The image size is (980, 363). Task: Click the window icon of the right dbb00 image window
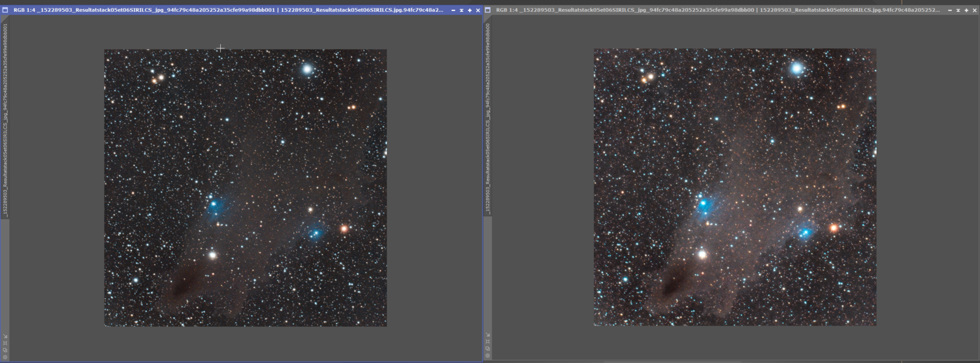pyautogui.click(x=488, y=10)
